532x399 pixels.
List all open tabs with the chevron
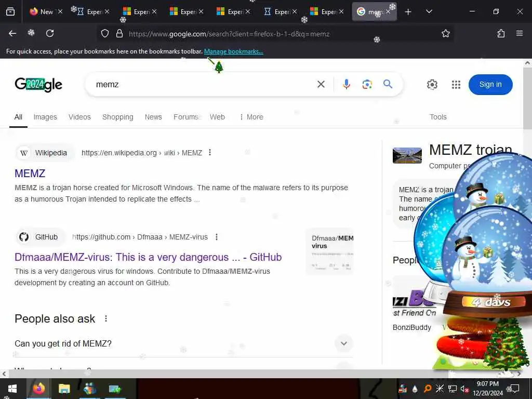tap(429, 12)
